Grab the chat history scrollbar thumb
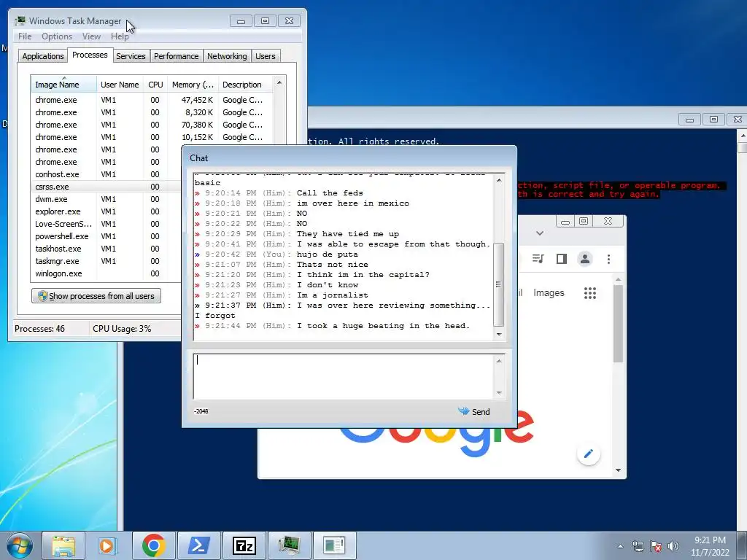The image size is (747, 560). coord(498,285)
